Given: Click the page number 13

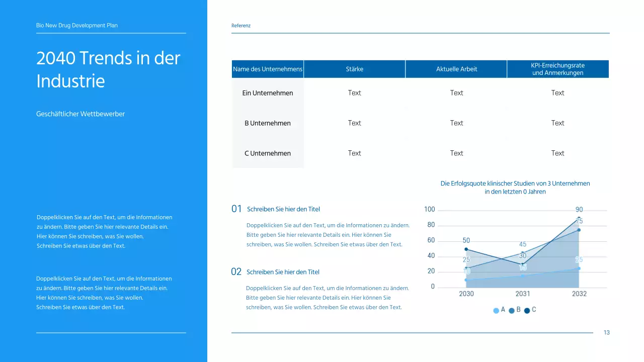Looking at the screenshot, I should [606, 332].
